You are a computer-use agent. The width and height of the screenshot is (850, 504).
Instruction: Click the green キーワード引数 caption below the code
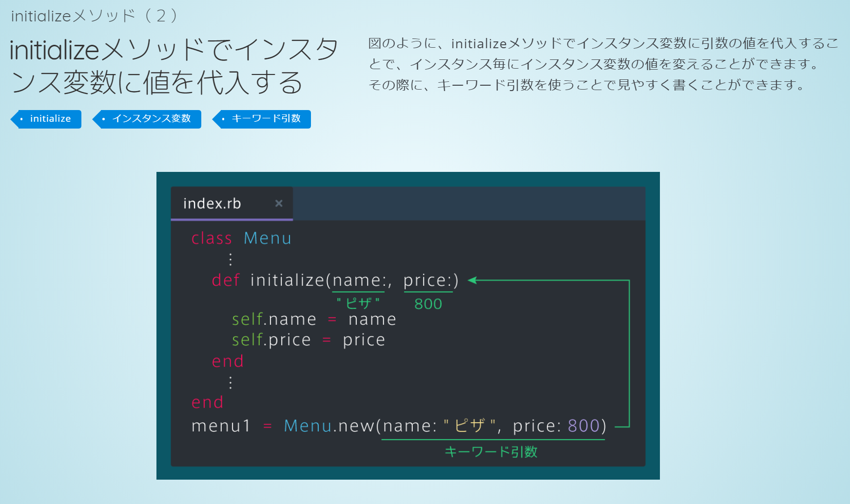(491, 452)
